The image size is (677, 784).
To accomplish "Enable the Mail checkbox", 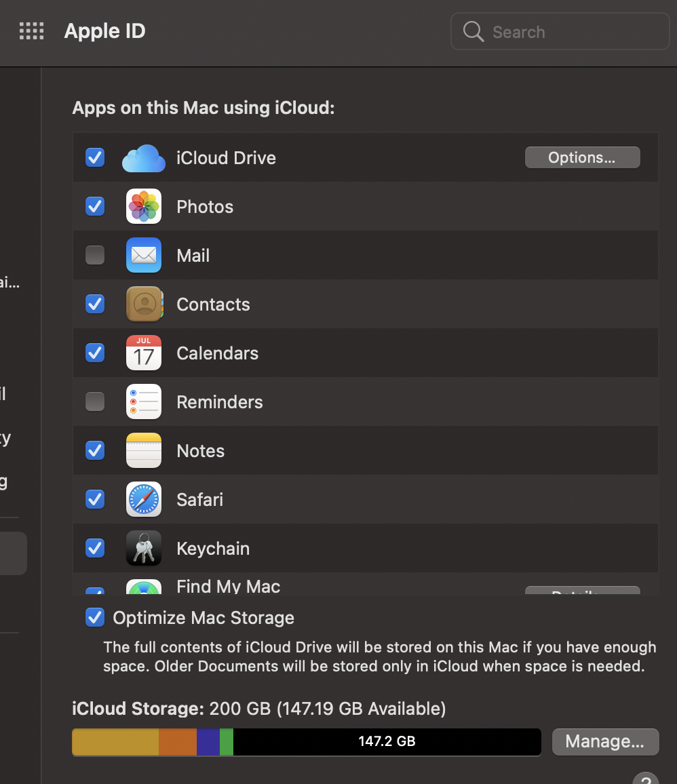I will (x=95, y=255).
